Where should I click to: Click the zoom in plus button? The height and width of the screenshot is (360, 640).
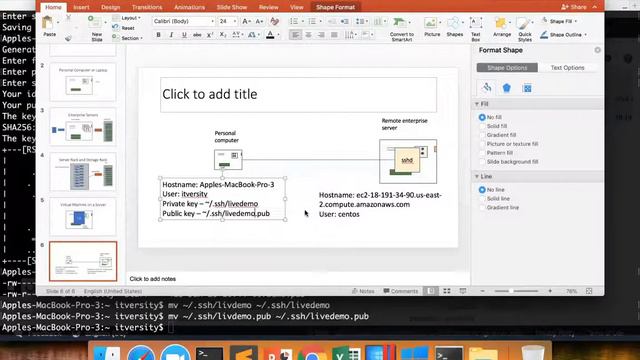click(x=550, y=291)
